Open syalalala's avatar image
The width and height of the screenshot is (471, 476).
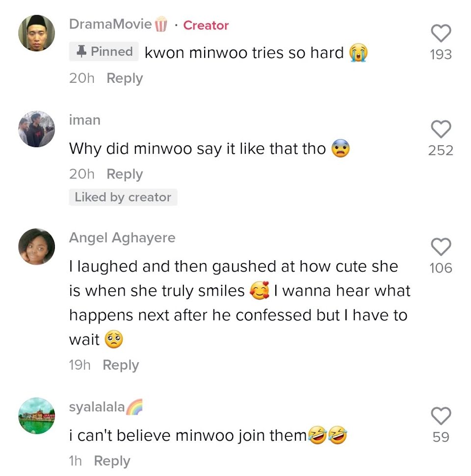37,416
